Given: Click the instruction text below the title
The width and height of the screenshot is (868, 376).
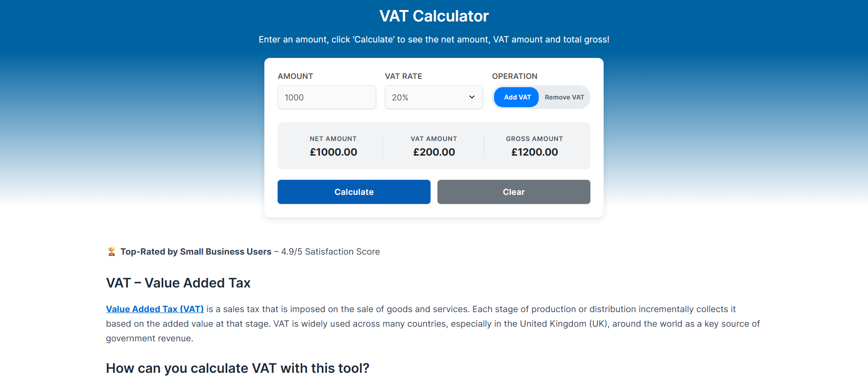Looking at the screenshot, I should click(433, 39).
